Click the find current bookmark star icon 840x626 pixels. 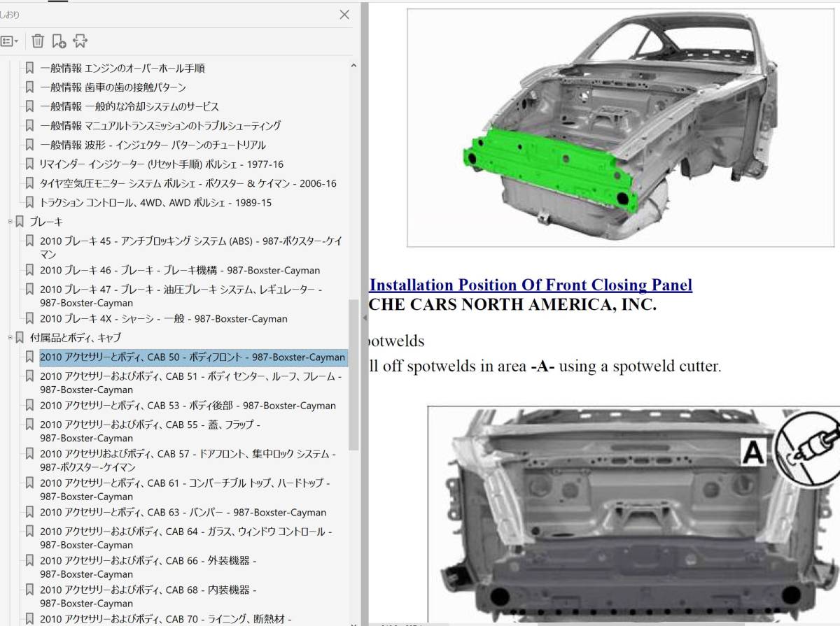(80, 41)
